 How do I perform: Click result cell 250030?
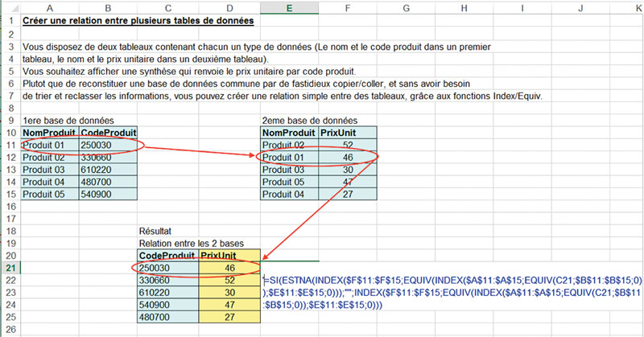tap(168, 268)
